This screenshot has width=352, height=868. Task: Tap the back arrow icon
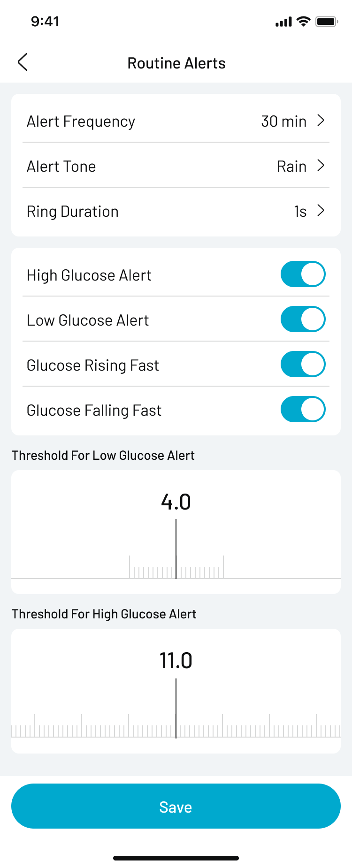coord(23,62)
